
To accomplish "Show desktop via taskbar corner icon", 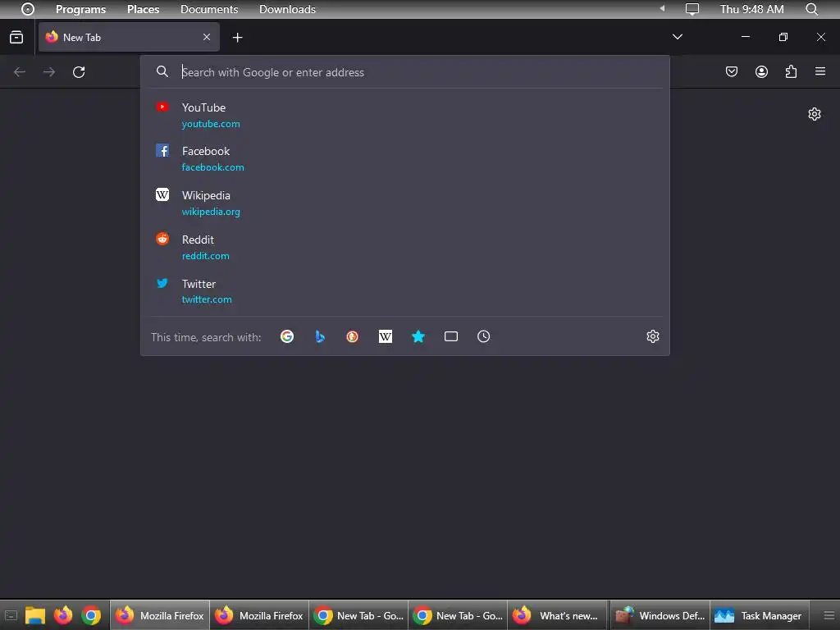I will point(11,615).
